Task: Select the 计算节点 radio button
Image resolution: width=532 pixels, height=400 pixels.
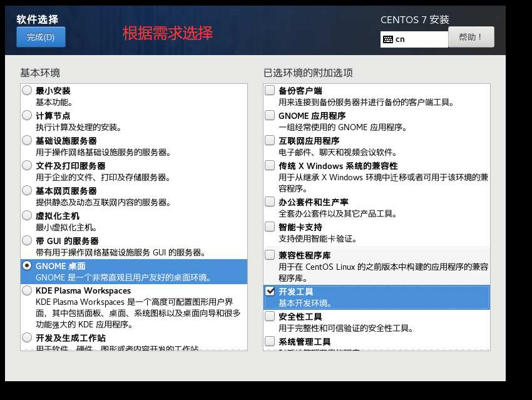Action: pyautogui.click(x=27, y=115)
